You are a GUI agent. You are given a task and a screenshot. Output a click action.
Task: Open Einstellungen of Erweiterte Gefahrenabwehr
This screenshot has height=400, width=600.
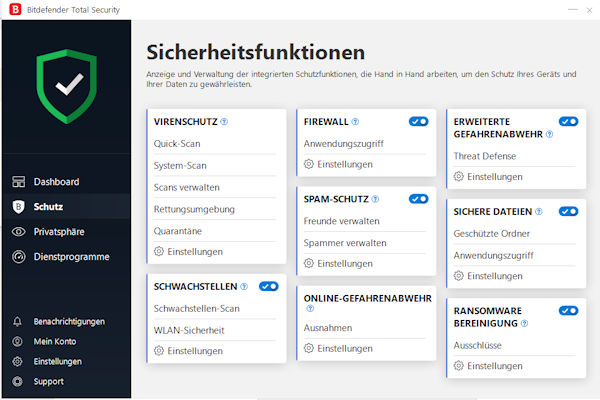(x=488, y=177)
